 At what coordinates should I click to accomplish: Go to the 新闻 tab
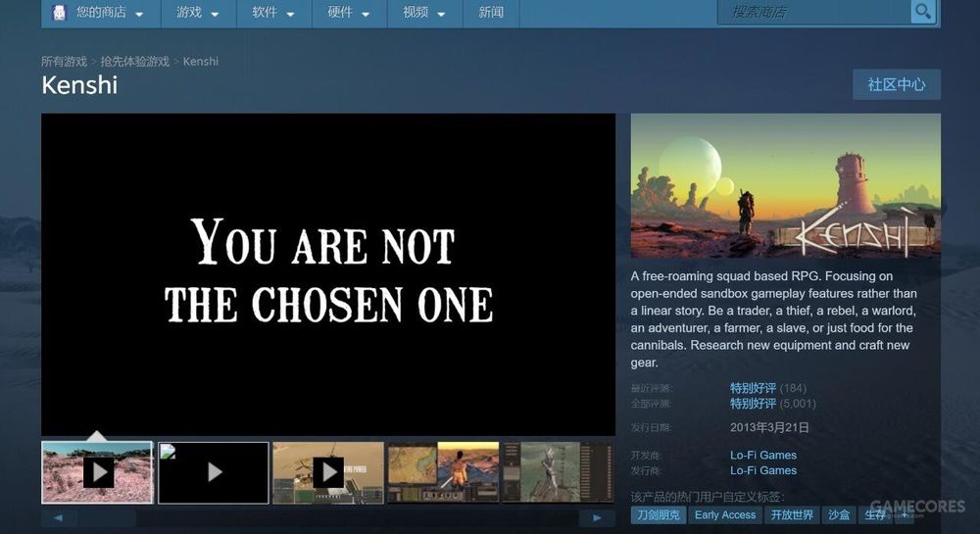pyautogui.click(x=491, y=13)
